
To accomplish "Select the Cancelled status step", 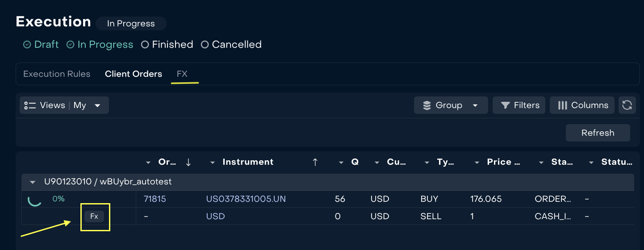I will pos(231,45).
